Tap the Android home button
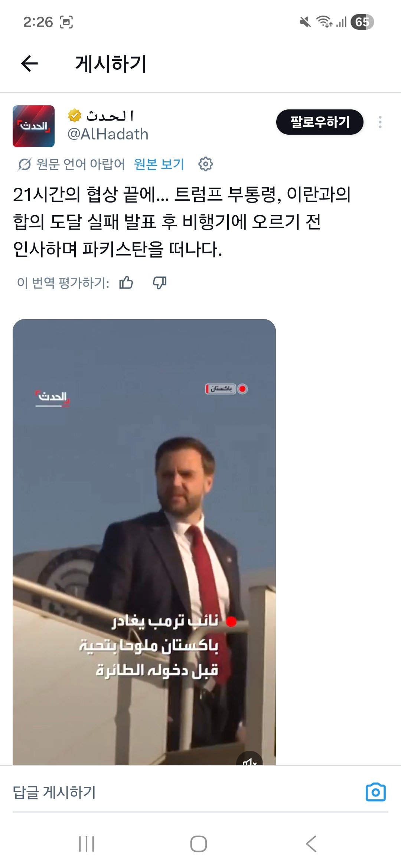Image resolution: width=401 pixels, height=868 pixels. pyautogui.click(x=199, y=844)
